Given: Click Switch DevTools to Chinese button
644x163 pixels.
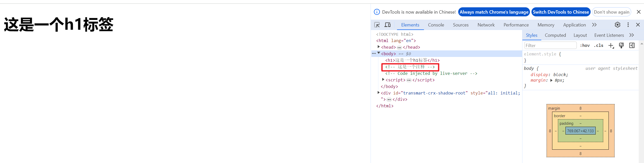Looking at the screenshot, I should 561,12.
